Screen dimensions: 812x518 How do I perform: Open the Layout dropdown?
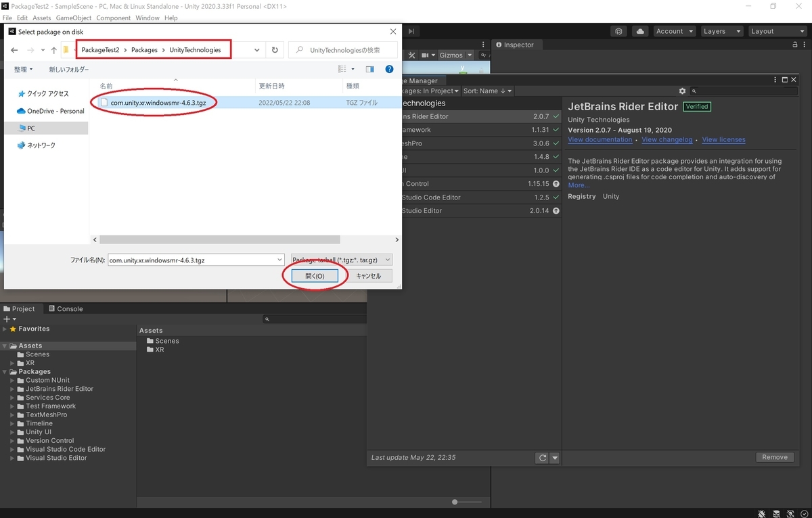[777, 31]
